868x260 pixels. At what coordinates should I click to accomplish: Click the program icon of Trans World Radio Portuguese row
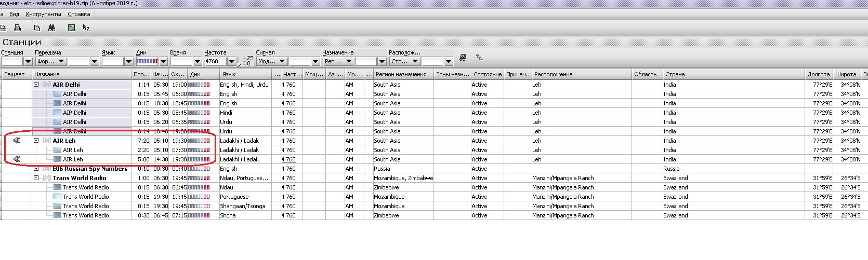coord(57,197)
